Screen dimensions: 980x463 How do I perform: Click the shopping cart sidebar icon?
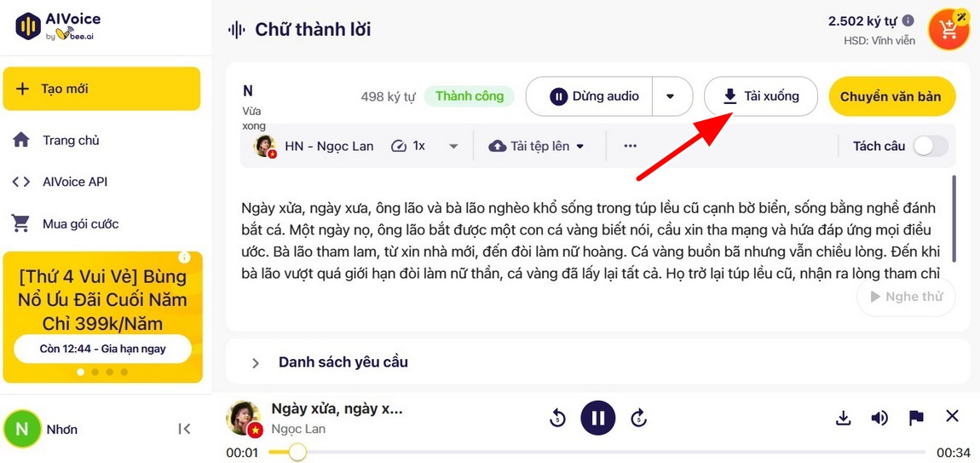point(21,223)
